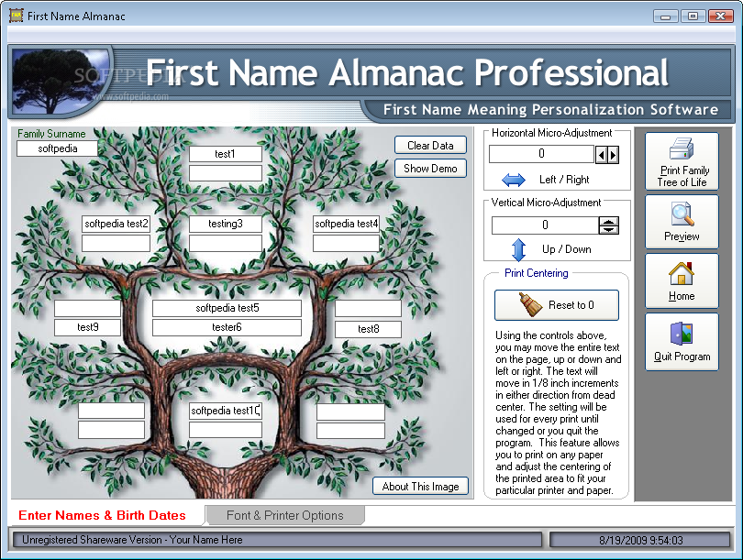
Task: Click the field containing softpedia test10
Action: (226, 411)
